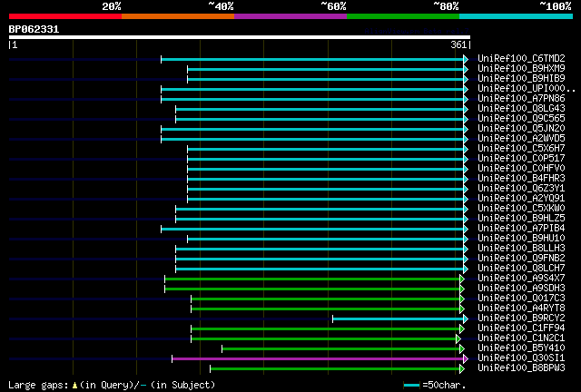Click the orange ~40% legend segment
Screen dimensions: 581x392
[178, 16]
